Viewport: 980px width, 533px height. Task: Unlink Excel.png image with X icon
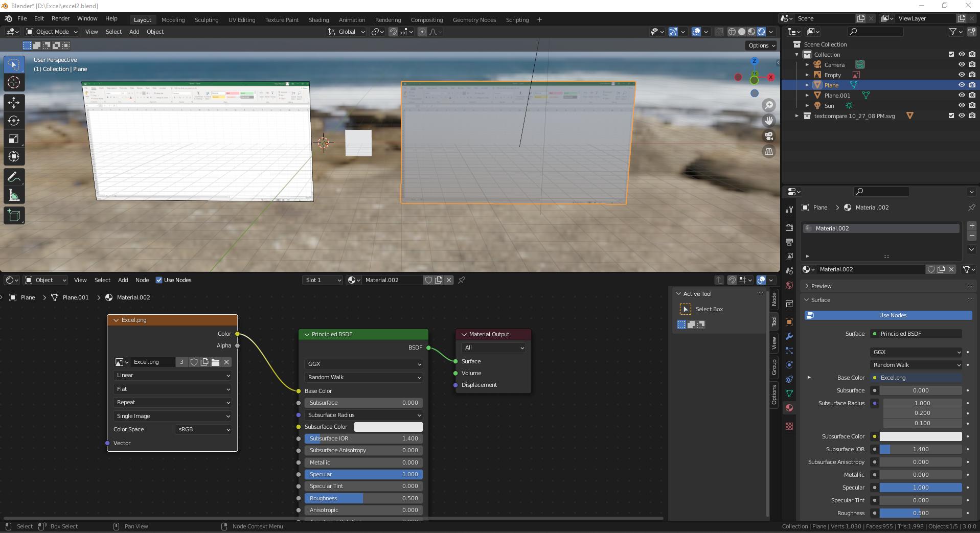click(226, 362)
